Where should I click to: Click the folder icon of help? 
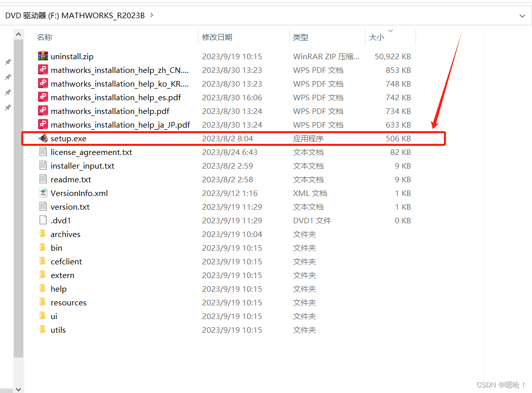(43, 289)
